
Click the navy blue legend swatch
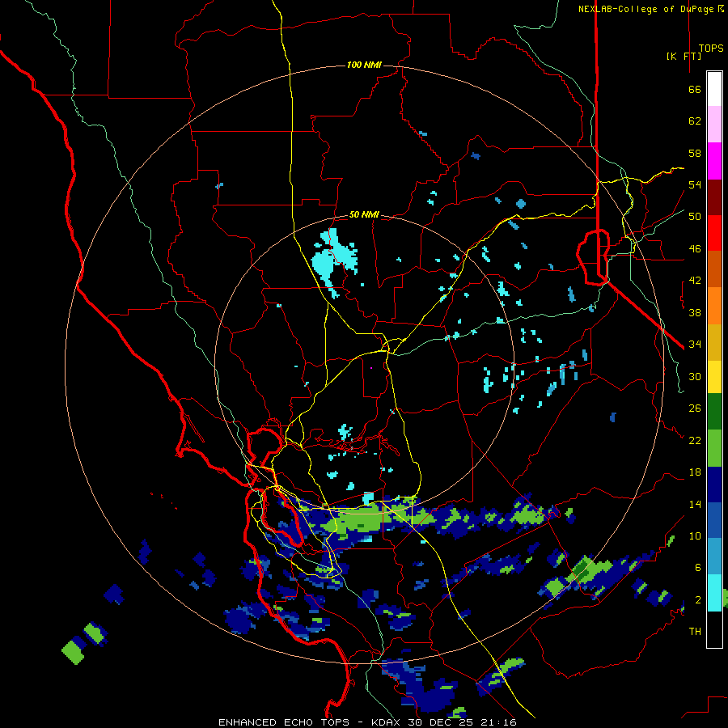tap(714, 485)
